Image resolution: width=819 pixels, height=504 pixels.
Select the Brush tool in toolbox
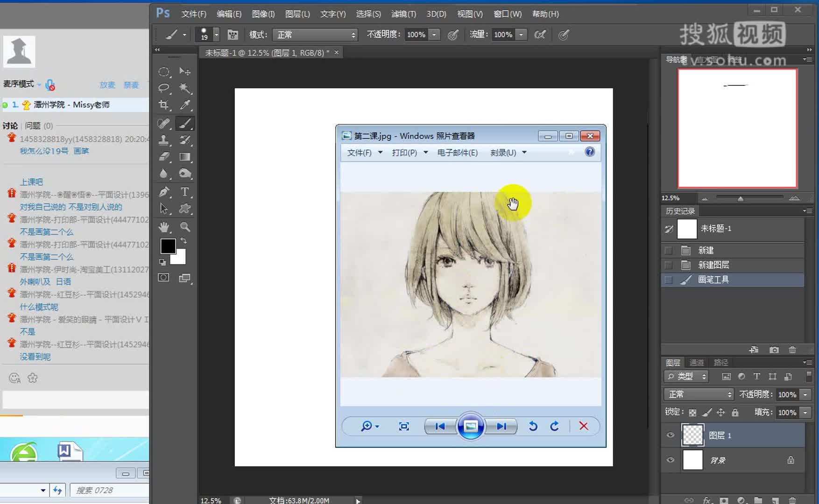[x=185, y=123]
